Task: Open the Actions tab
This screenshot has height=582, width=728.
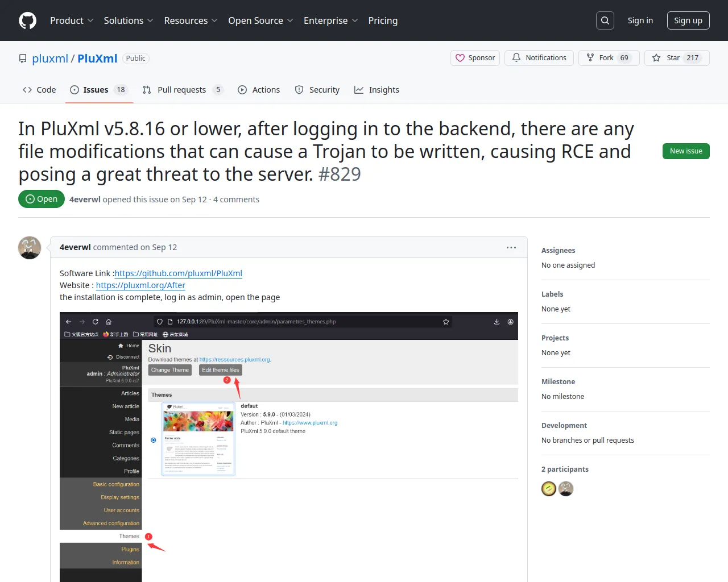Action: point(259,90)
